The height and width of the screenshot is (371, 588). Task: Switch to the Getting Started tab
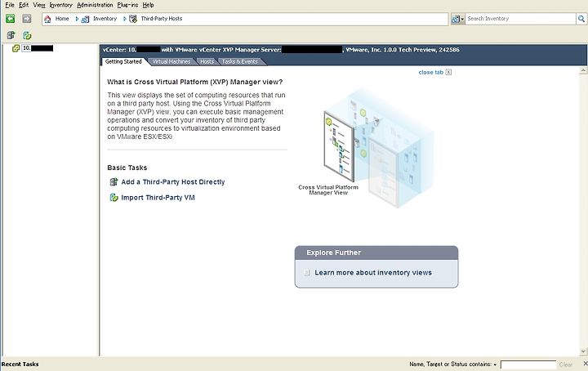tap(123, 61)
